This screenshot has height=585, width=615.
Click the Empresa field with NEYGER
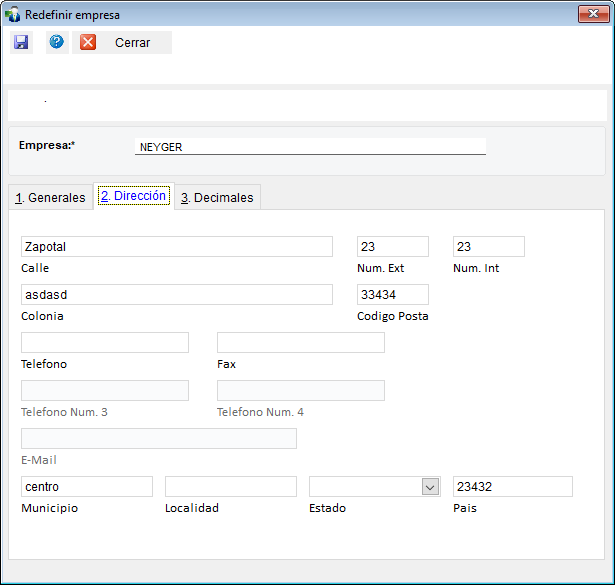[310, 146]
